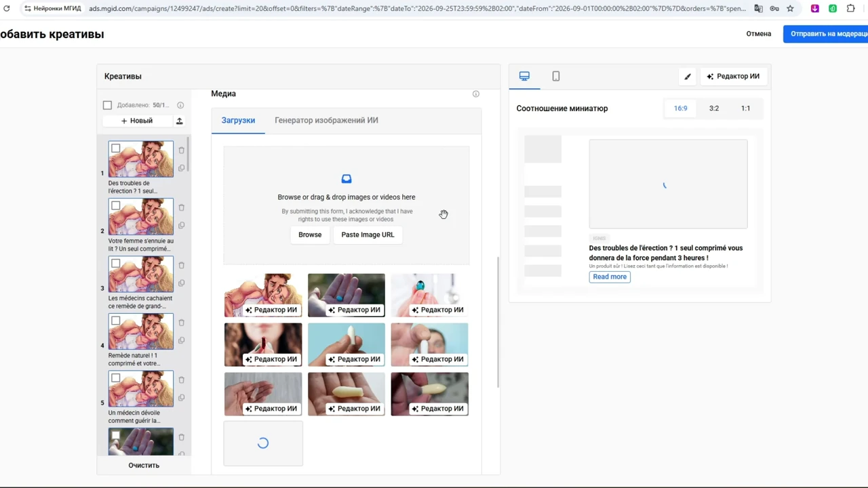Click the info icon in the Медиа header
This screenshot has width=868, height=488.
pos(475,94)
